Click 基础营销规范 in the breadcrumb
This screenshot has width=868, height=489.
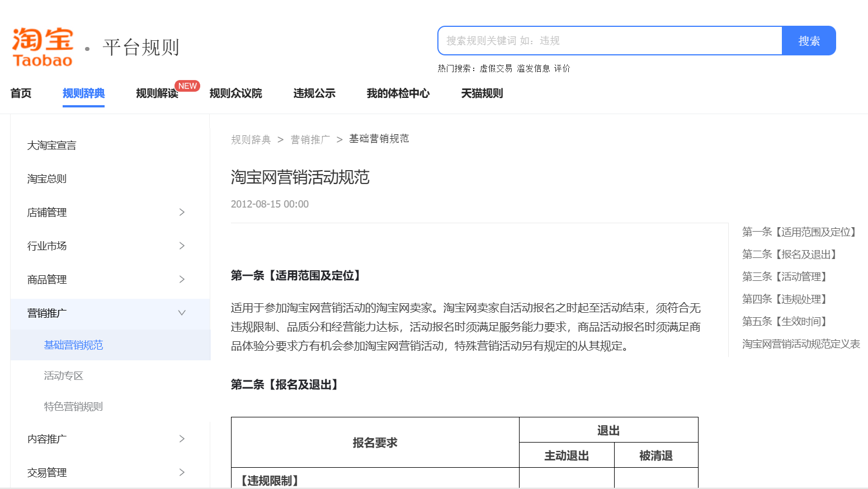[379, 139]
